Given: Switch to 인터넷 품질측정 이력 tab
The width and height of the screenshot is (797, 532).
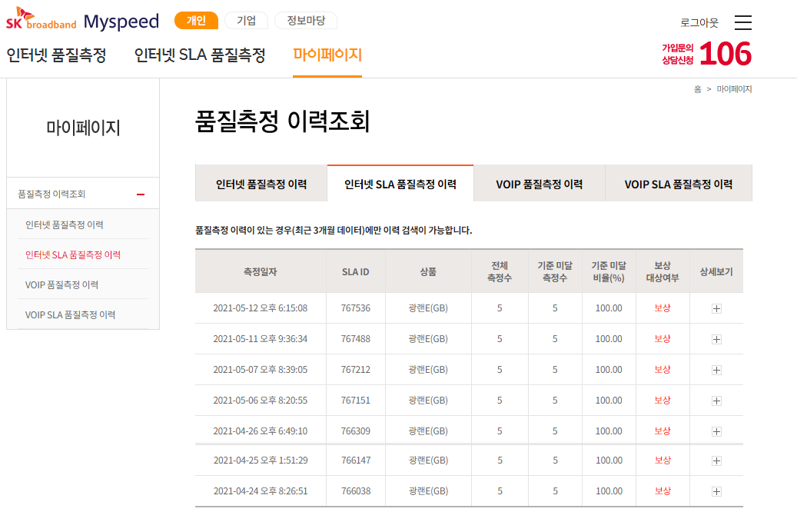Looking at the screenshot, I should pos(261,185).
